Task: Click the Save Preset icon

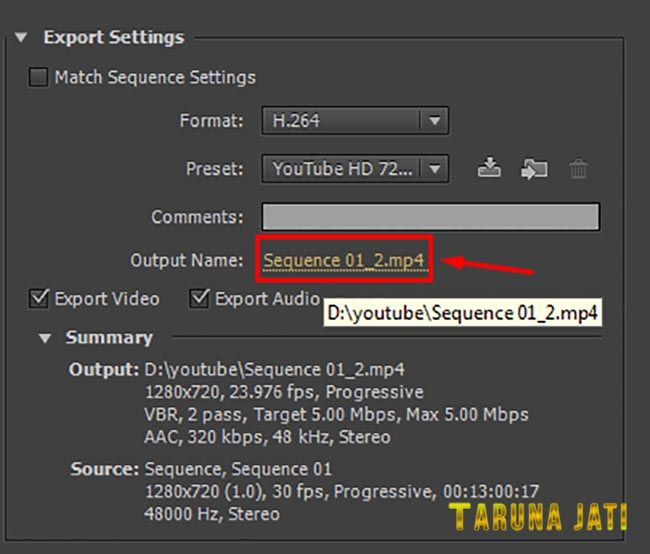Action: click(x=489, y=168)
